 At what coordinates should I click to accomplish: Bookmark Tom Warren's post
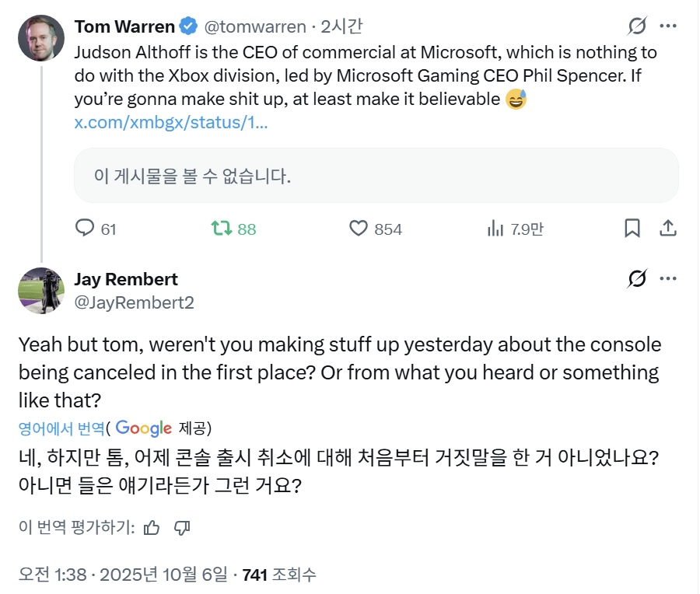click(x=632, y=229)
